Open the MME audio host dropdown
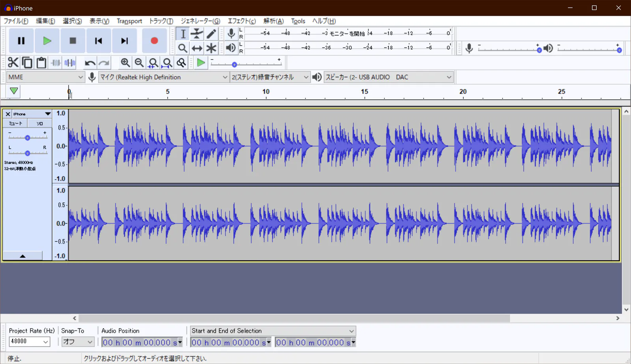The height and width of the screenshot is (364, 631). click(46, 77)
